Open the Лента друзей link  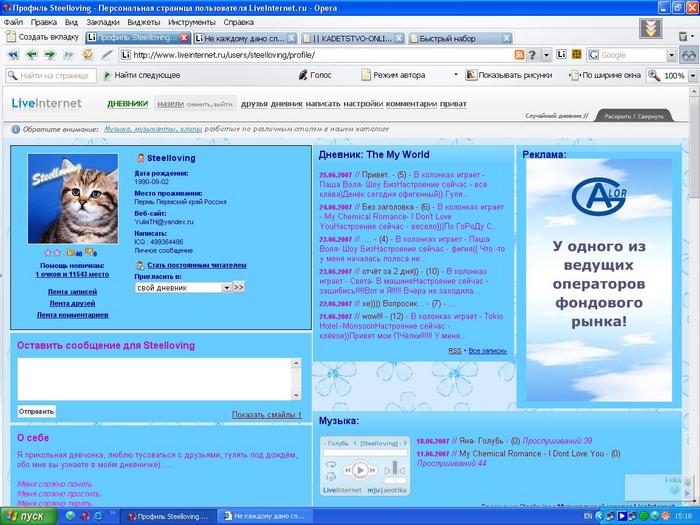[72, 303]
